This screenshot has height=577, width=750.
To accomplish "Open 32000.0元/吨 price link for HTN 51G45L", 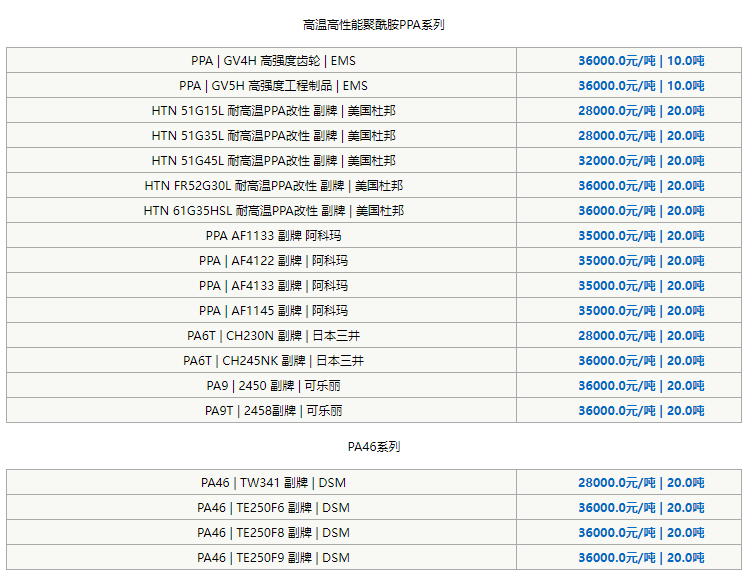I will (641, 160).
